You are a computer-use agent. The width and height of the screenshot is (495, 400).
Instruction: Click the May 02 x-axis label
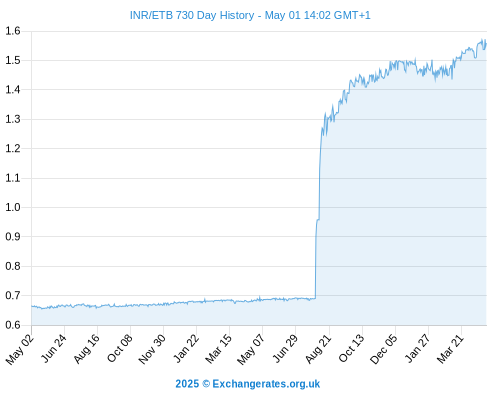[x=20, y=349]
